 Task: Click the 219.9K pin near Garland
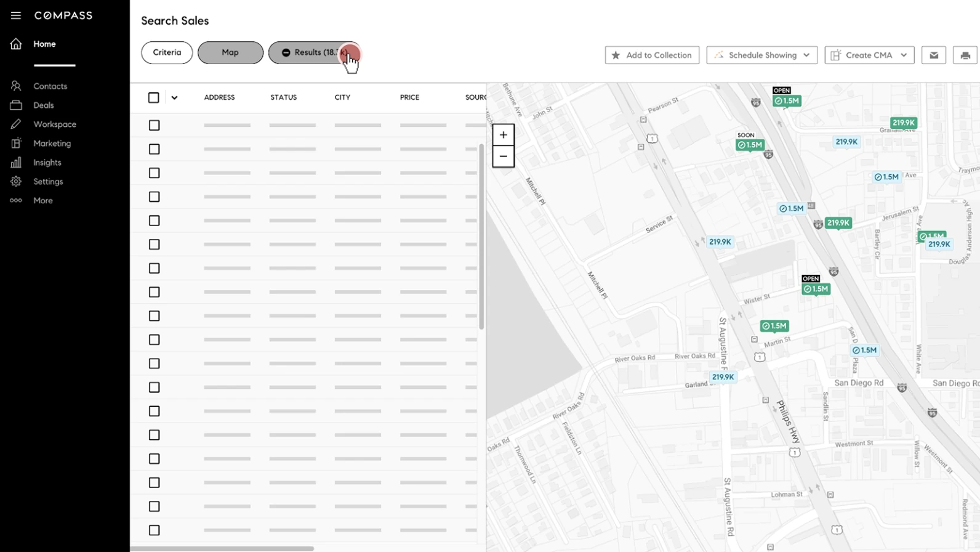(723, 377)
